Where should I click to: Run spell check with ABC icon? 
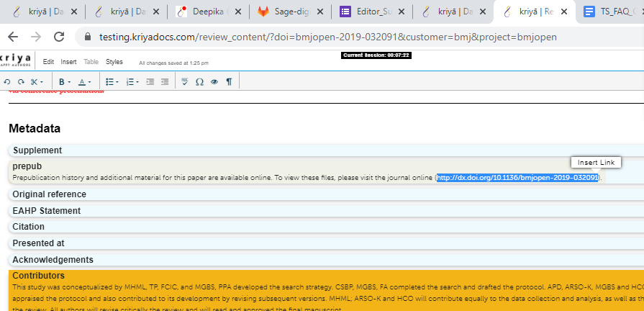click(x=185, y=82)
